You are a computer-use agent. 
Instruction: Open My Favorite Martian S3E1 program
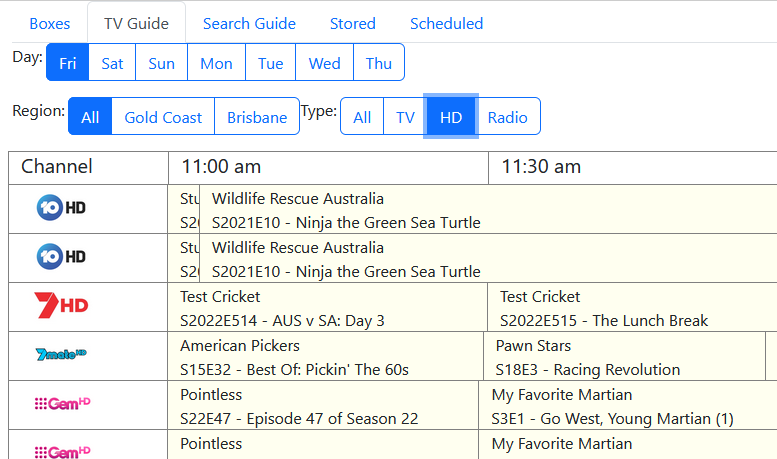coord(628,405)
